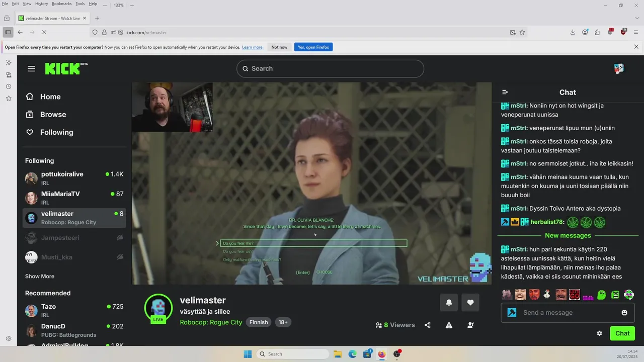Screen dimensions: 644x362
Task: Click the tracking protection shield icon
Action: tap(95, 32)
